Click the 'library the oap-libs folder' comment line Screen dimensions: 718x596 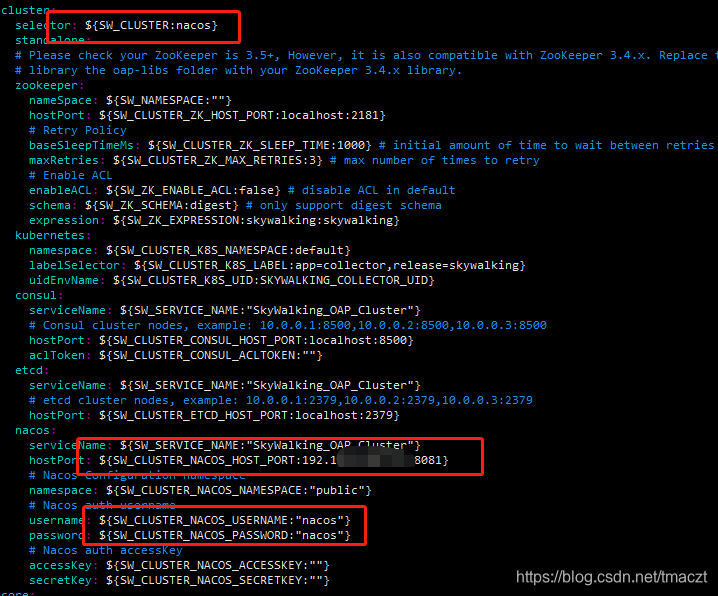click(x=239, y=70)
